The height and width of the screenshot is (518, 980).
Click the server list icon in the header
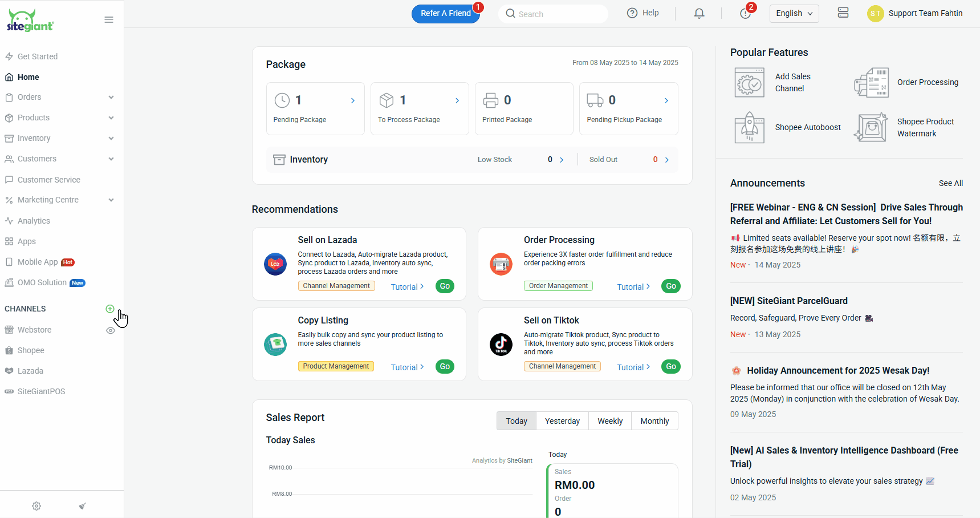(x=843, y=13)
